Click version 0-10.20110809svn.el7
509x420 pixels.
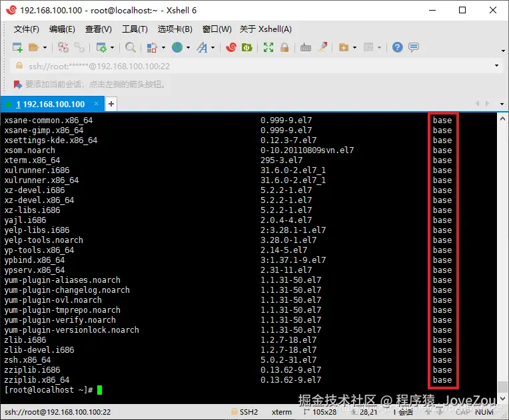(x=307, y=150)
